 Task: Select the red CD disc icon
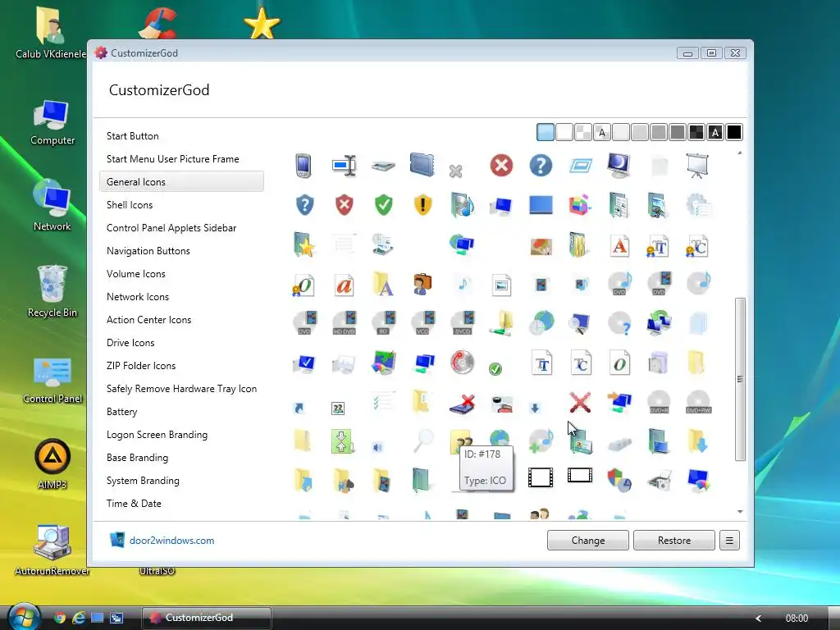pos(462,362)
